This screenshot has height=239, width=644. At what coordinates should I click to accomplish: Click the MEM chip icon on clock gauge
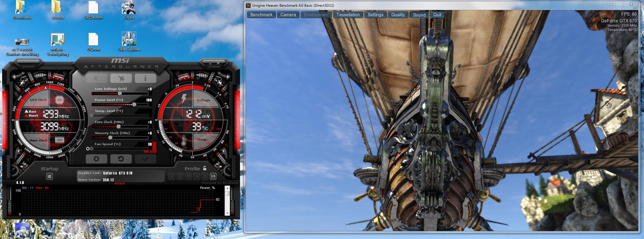(x=59, y=140)
